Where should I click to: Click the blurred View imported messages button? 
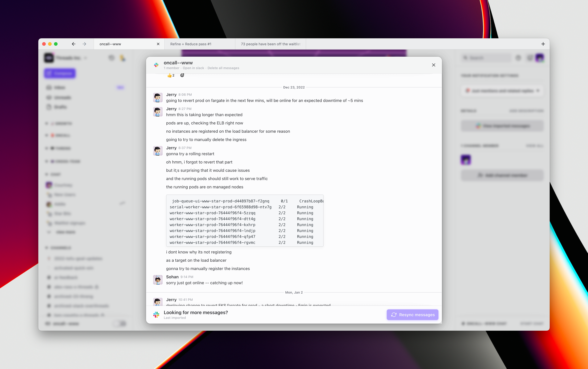(x=502, y=126)
